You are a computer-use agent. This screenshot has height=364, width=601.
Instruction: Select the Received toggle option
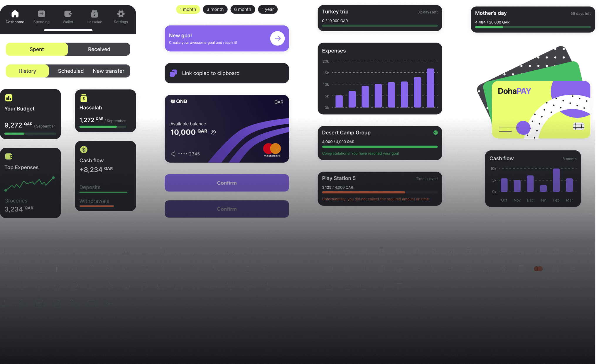point(99,49)
